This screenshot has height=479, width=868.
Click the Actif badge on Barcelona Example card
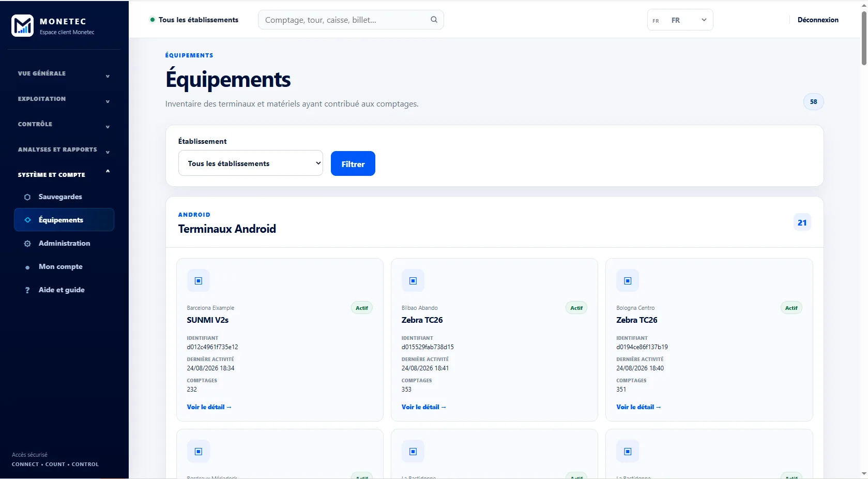pyautogui.click(x=362, y=308)
